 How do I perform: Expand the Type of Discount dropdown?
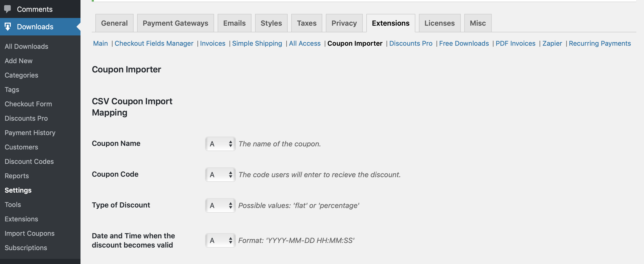220,205
